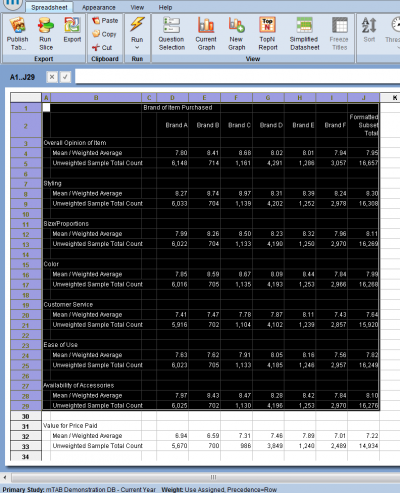
Task: Create a New Graph
Action: (236, 34)
